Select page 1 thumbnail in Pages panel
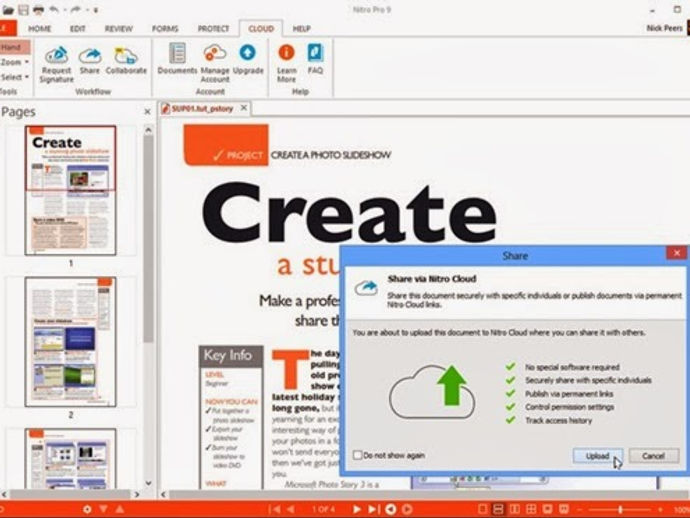690x518 pixels. [70, 190]
